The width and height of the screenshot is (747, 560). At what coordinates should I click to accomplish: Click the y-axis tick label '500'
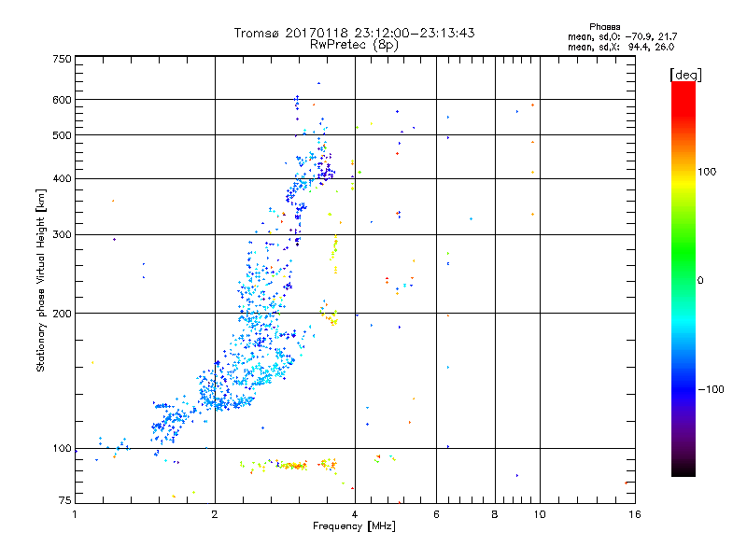pyautogui.click(x=63, y=135)
